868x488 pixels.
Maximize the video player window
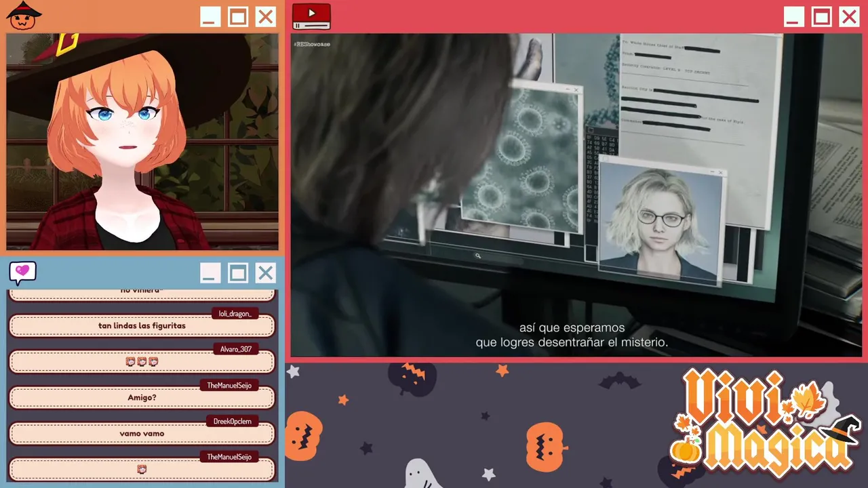[x=822, y=17]
